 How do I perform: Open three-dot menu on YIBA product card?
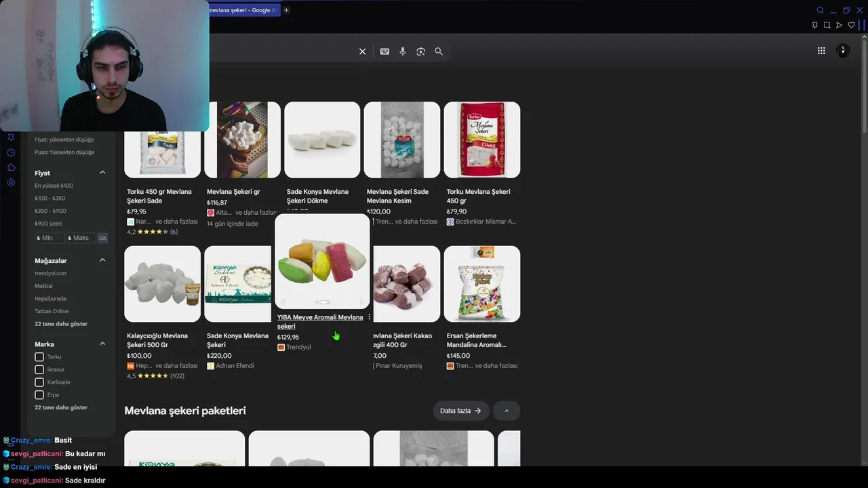(369, 317)
